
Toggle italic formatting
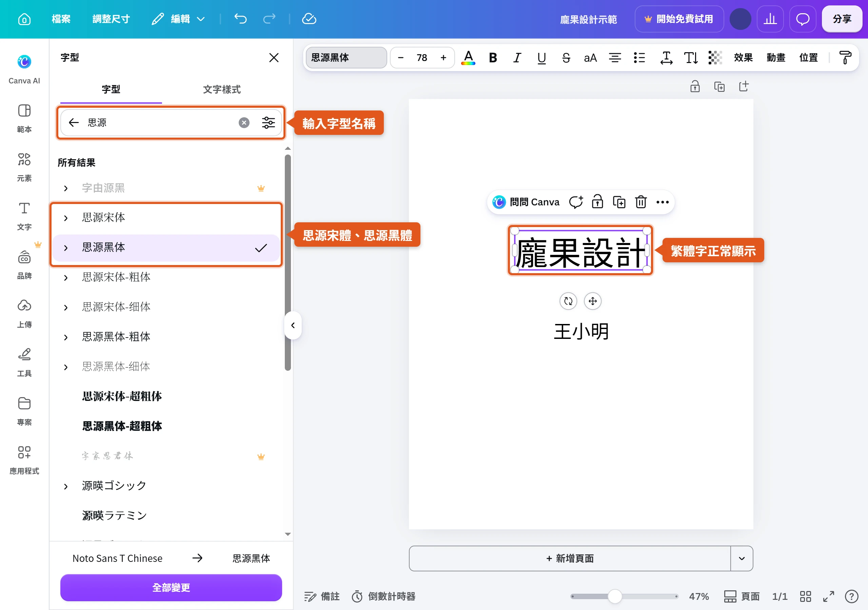(x=517, y=58)
